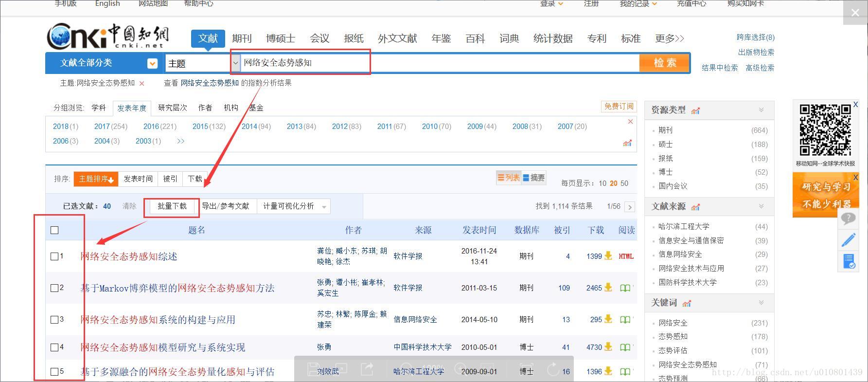Click download icon for 系统的构建与应用 paper
The width and height of the screenshot is (868, 382).
point(608,319)
